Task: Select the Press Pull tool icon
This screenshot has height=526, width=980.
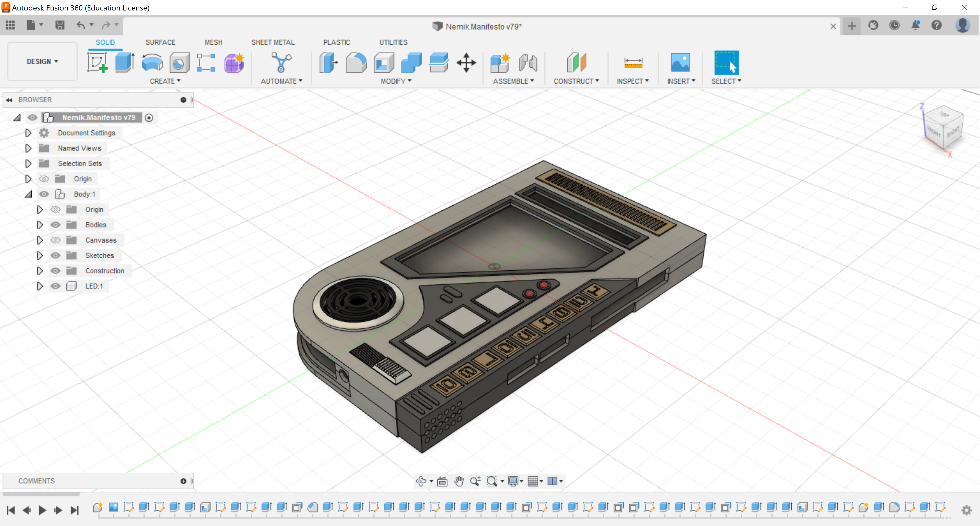Action: [329, 62]
